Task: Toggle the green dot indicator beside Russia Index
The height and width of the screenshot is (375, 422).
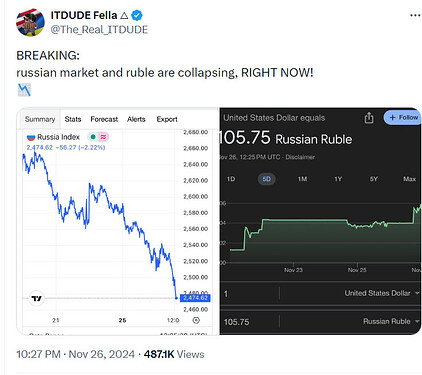Action: pos(93,137)
